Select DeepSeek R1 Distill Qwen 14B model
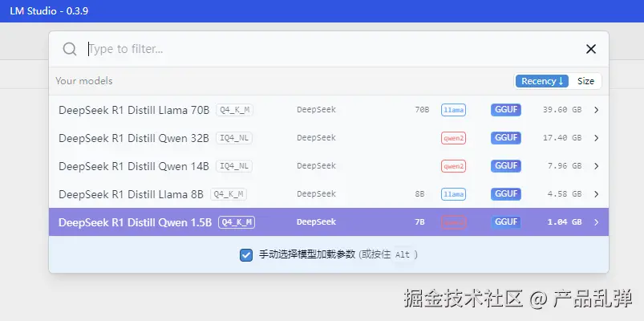 point(329,165)
